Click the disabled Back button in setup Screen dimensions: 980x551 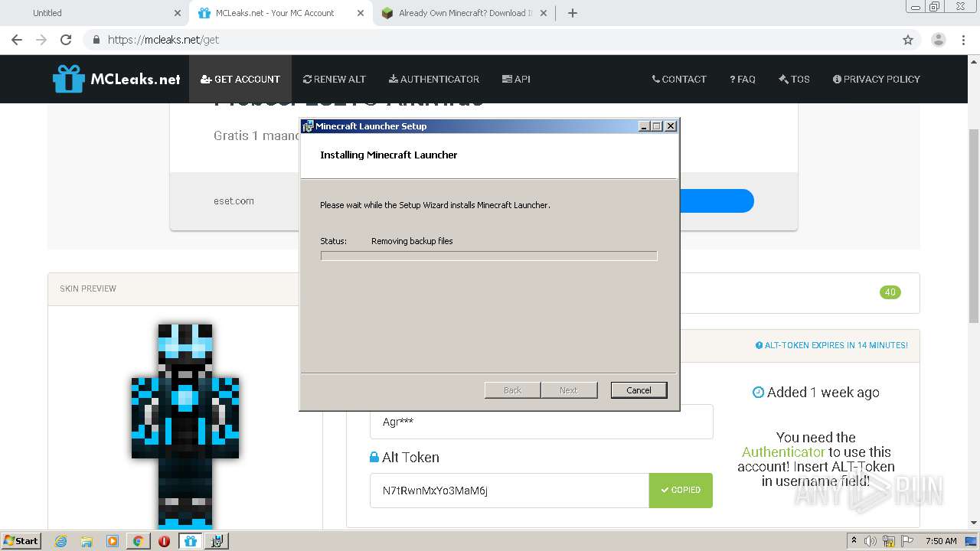[x=512, y=390]
